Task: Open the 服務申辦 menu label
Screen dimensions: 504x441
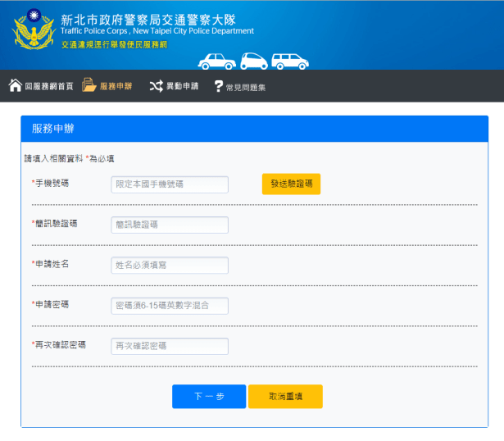Action: (116, 87)
